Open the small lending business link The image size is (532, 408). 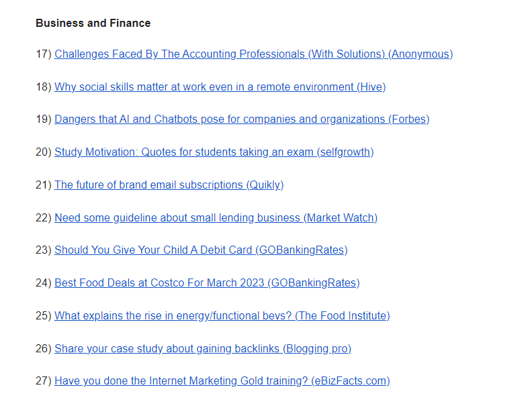click(x=216, y=217)
